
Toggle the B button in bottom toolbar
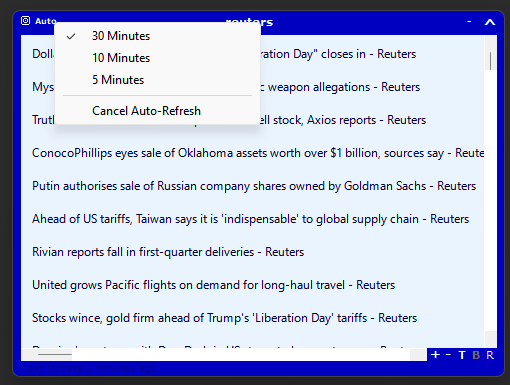476,355
